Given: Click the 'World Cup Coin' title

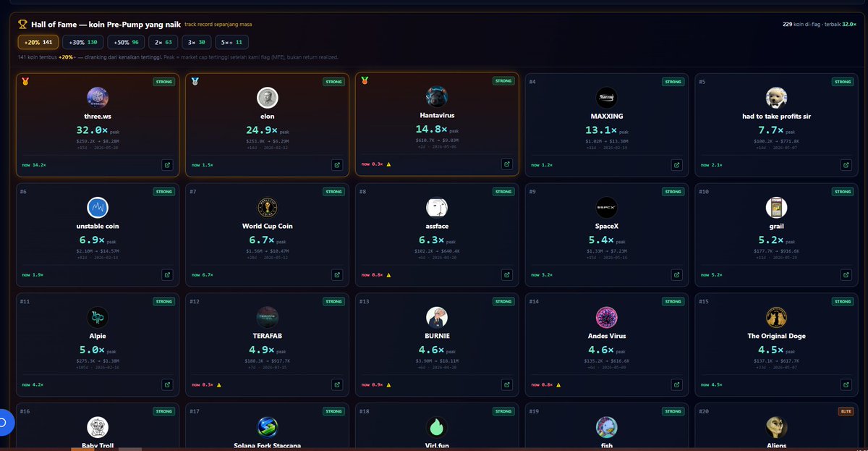Looking at the screenshot, I should (x=268, y=226).
